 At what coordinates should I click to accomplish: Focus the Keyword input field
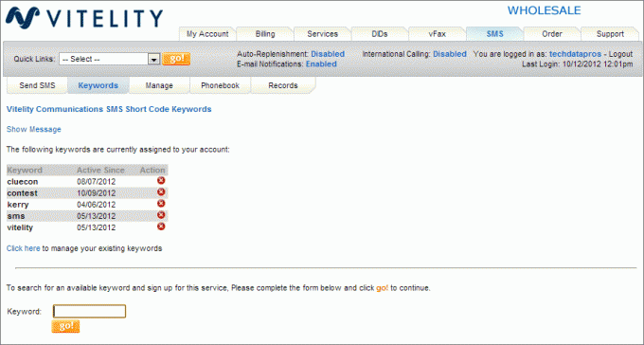click(x=89, y=311)
